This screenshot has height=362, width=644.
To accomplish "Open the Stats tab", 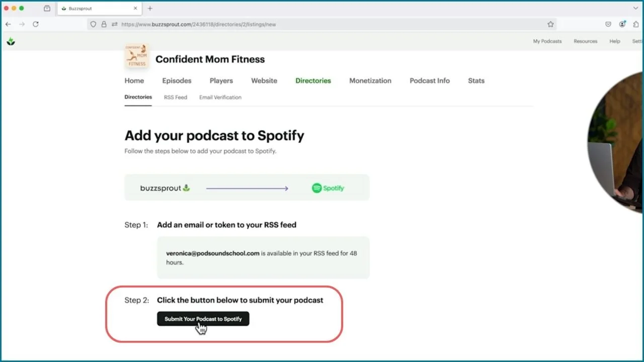I will click(476, 80).
